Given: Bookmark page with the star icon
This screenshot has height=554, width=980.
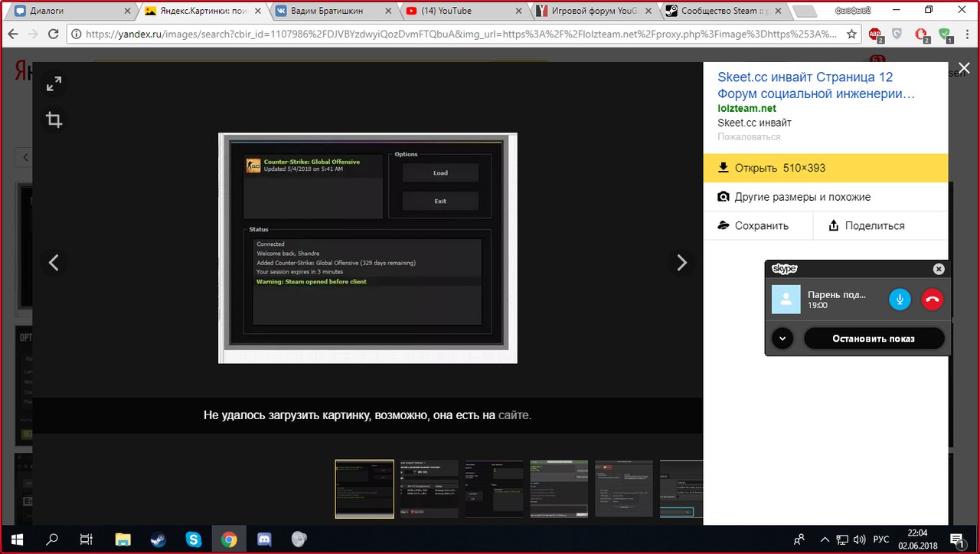Looking at the screenshot, I should click(852, 34).
